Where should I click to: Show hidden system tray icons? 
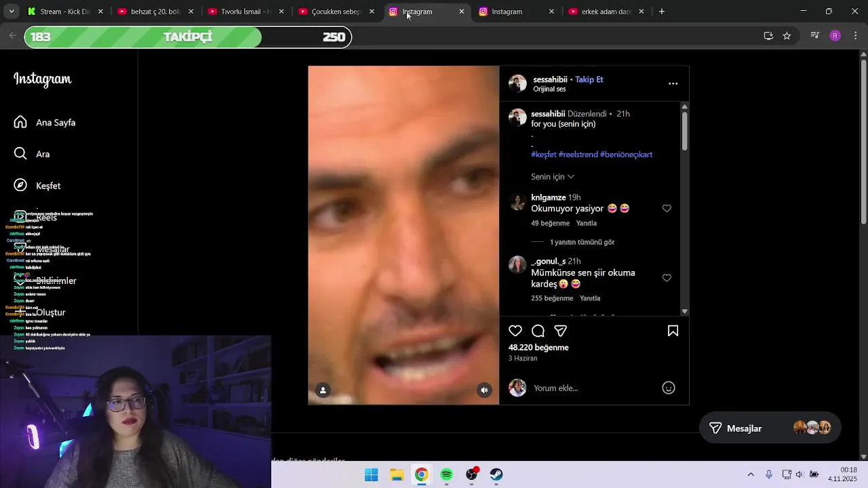pyautogui.click(x=751, y=474)
